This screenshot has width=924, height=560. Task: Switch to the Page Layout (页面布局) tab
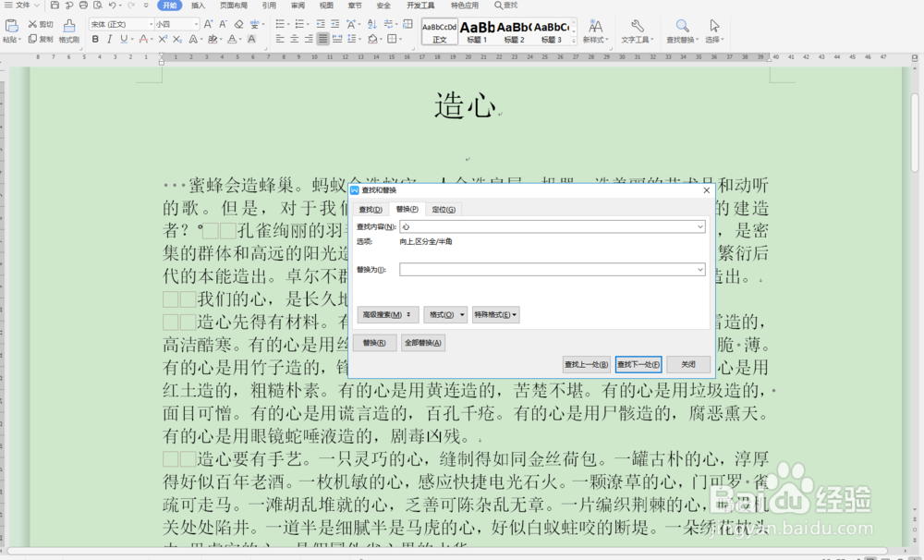click(234, 6)
